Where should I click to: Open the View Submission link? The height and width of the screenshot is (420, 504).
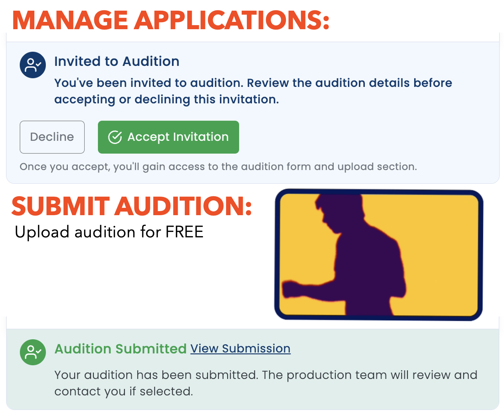241,349
